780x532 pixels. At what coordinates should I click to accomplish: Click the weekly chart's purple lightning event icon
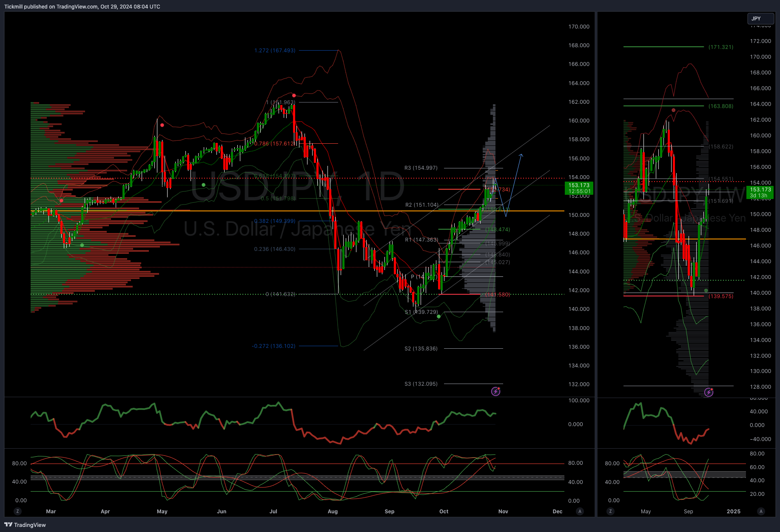(x=709, y=392)
